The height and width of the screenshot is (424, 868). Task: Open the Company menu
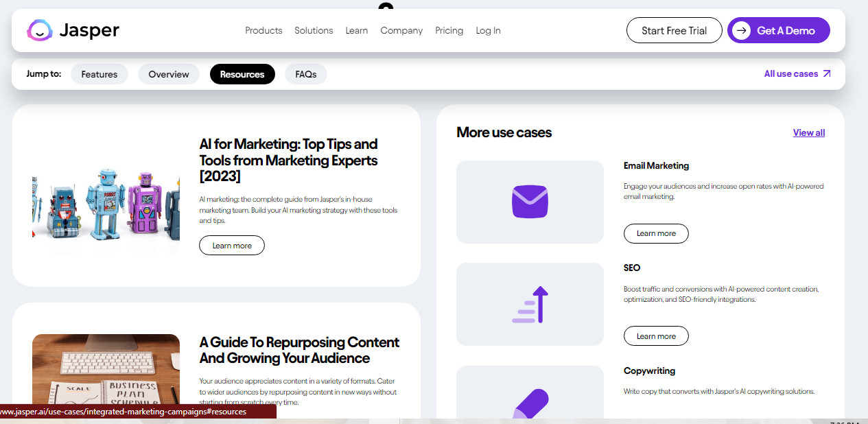[x=401, y=30]
